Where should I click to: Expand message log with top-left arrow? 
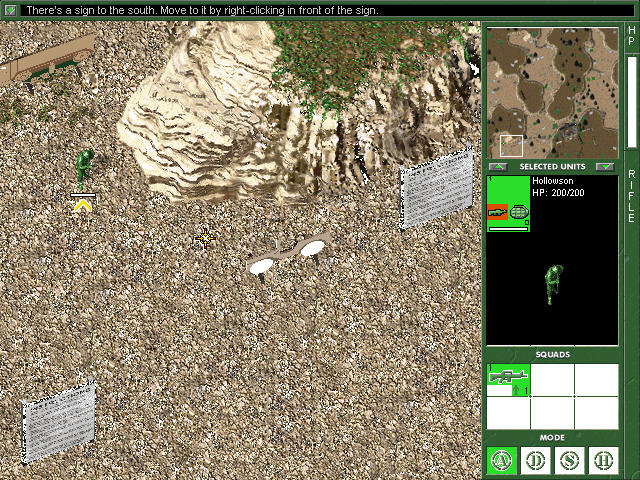pyautogui.click(x=10, y=10)
